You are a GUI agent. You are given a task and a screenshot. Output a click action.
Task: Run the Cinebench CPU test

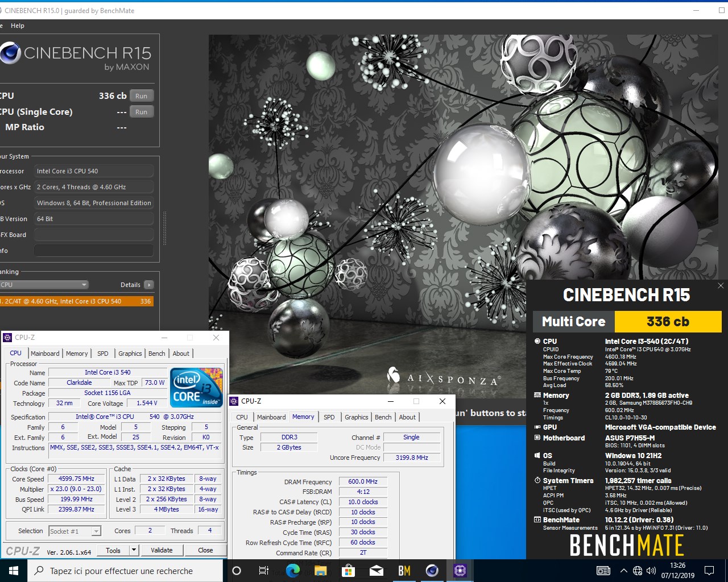(142, 96)
